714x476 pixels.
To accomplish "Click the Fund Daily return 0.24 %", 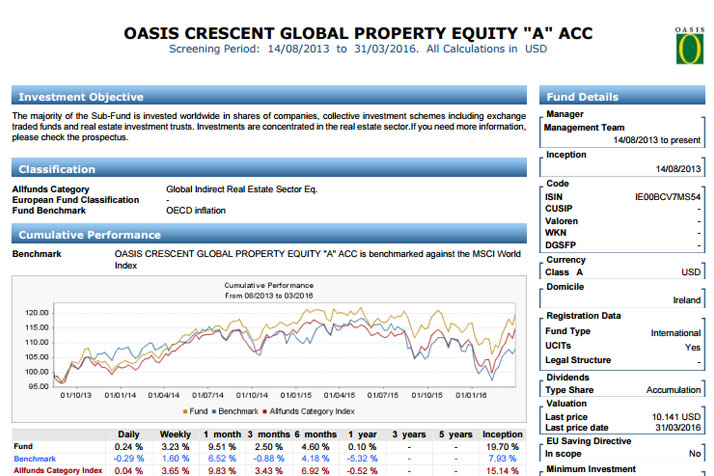I will pyautogui.click(x=128, y=447).
